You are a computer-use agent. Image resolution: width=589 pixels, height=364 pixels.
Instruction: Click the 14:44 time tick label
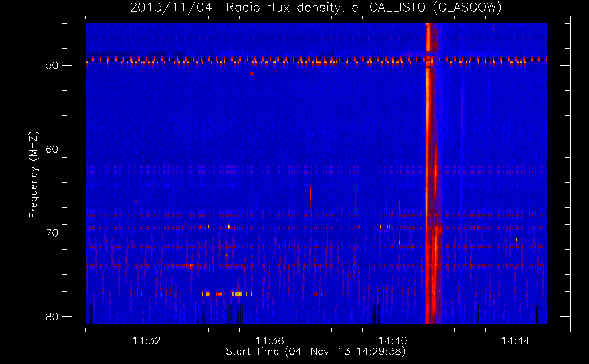tap(516, 341)
